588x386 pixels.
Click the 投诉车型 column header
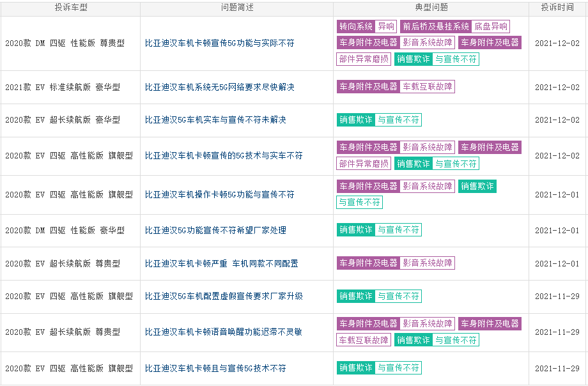pyautogui.click(x=71, y=7)
